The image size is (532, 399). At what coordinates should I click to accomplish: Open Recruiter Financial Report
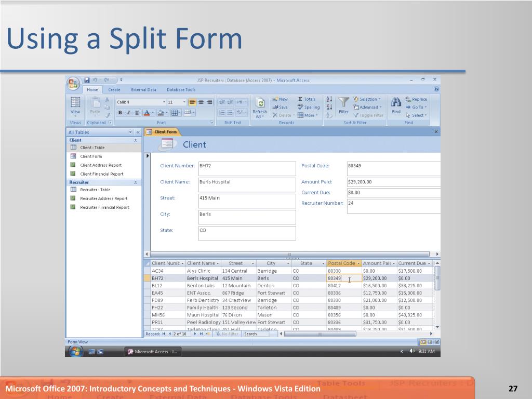[104, 207]
